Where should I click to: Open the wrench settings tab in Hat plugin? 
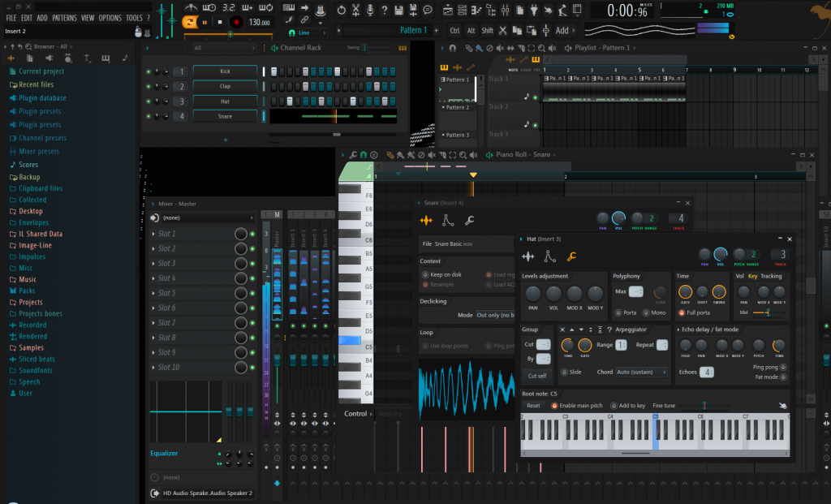click(x=571, y=256)
